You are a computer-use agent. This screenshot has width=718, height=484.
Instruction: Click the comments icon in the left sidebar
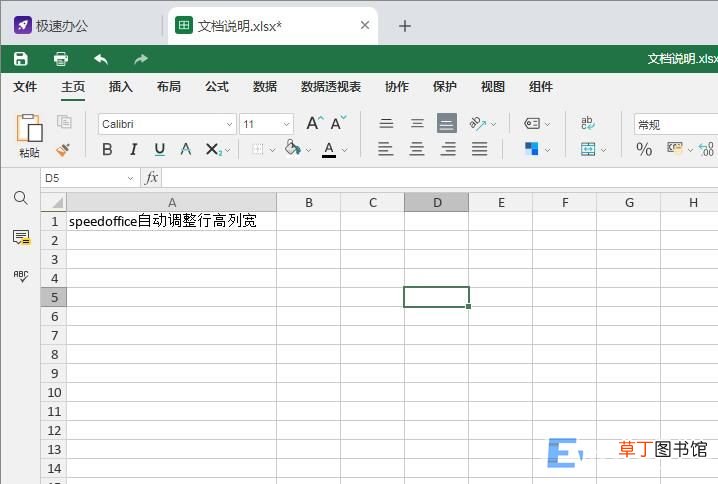21,237
